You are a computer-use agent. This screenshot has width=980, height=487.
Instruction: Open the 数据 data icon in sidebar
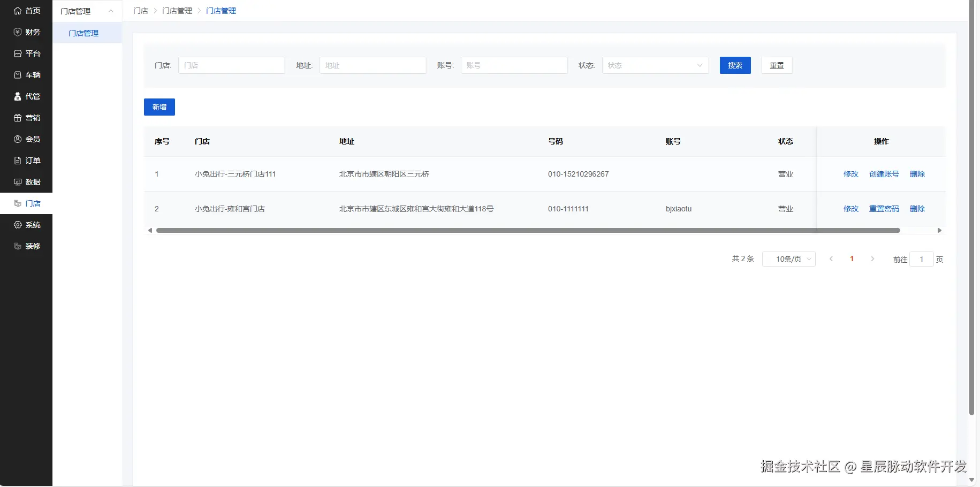click(x=18, y=182)
